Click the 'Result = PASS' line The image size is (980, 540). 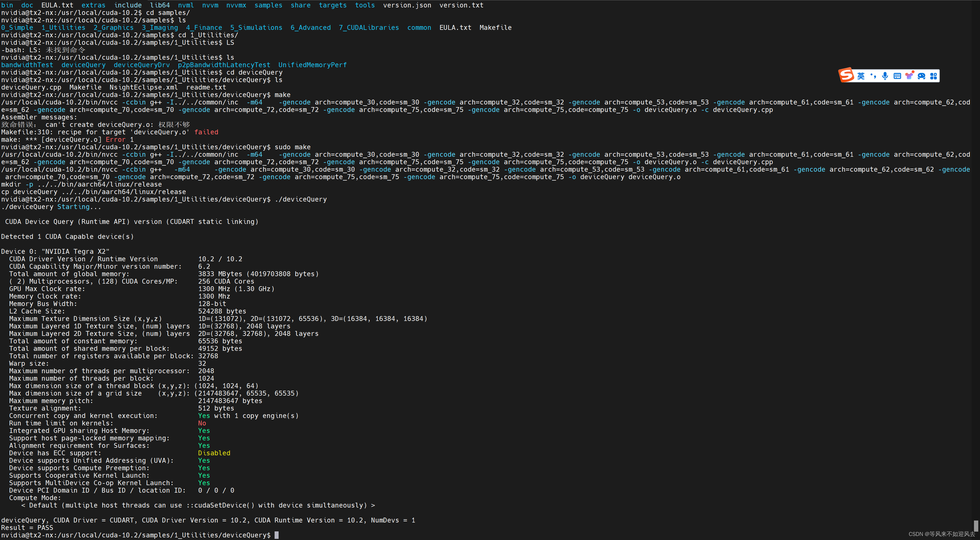(27, 528)
